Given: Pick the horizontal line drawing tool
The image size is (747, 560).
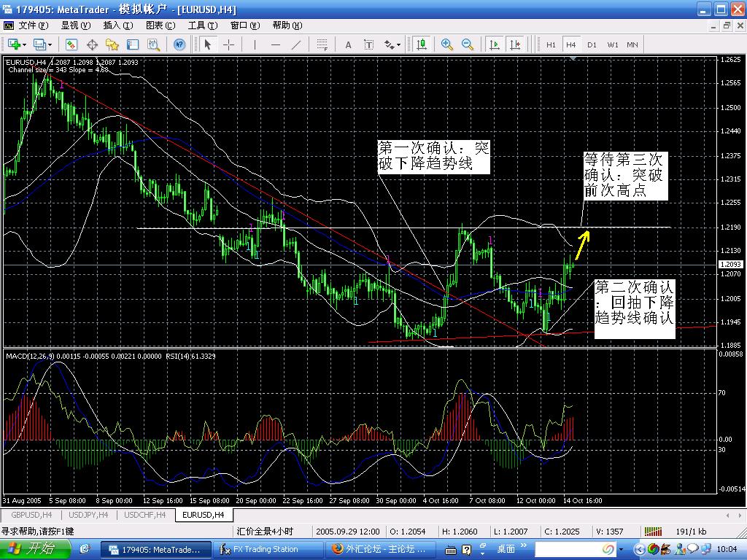Looking at the screenshot, I should point(276,44).
